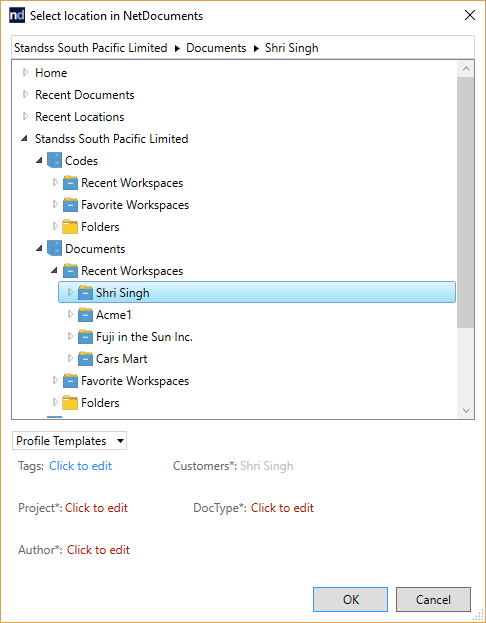This screenshot has width=486, height=623.
Task: Expand Favorite Workspaces under Documents
Action: tap(55, 380)
